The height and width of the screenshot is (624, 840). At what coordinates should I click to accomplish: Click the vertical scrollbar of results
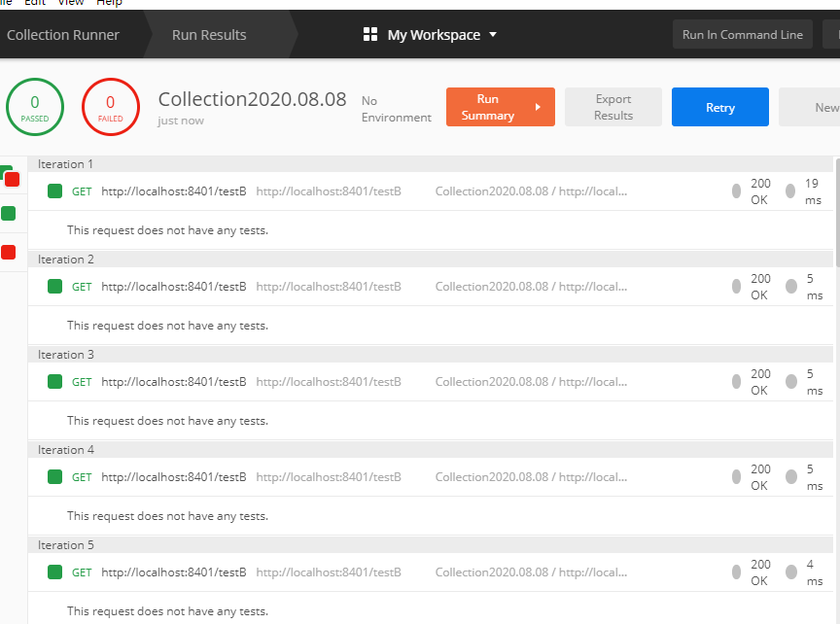[x=837, y=213]
